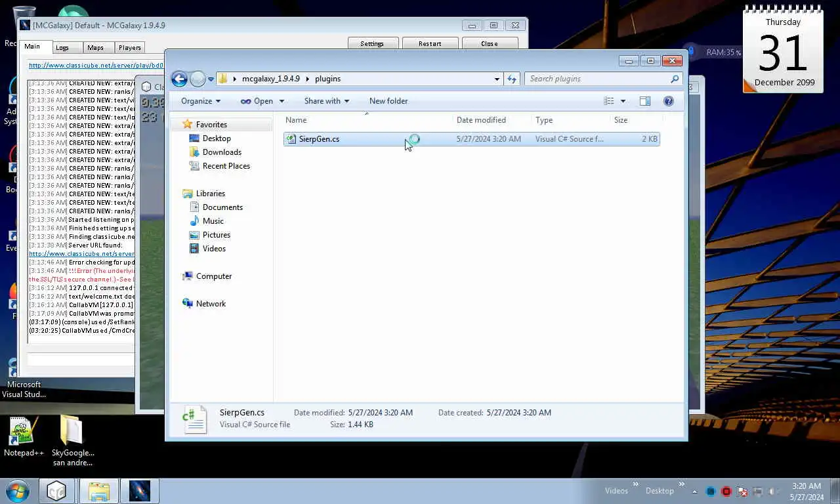Viewport: 840px width, 504px height.
Task: Click the C# file icon in details pane
Action: [195, 419]
